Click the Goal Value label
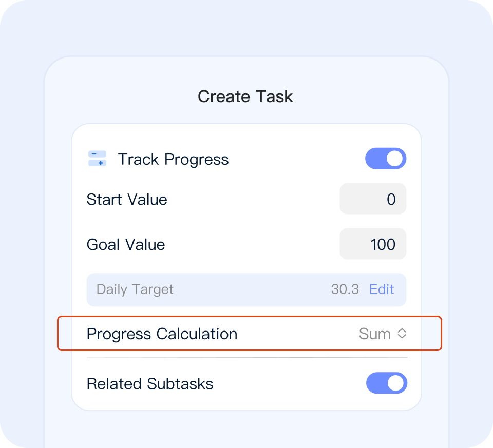This screenshot has height=448, width=493. coord(126,244)
